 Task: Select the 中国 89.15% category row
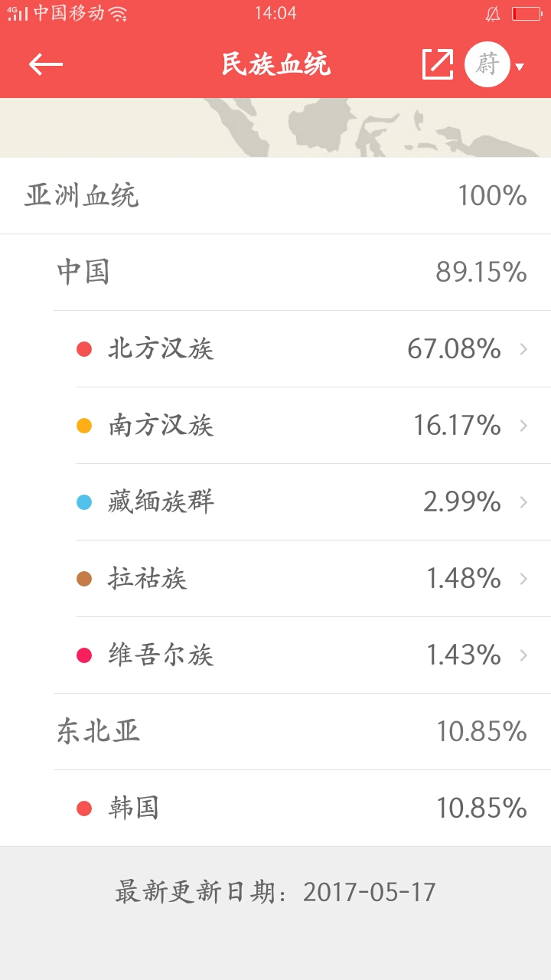point(291,273)
